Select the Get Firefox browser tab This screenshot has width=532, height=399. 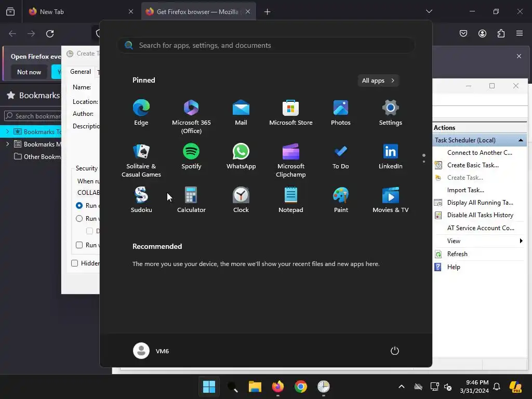click(x=198, y=11)
